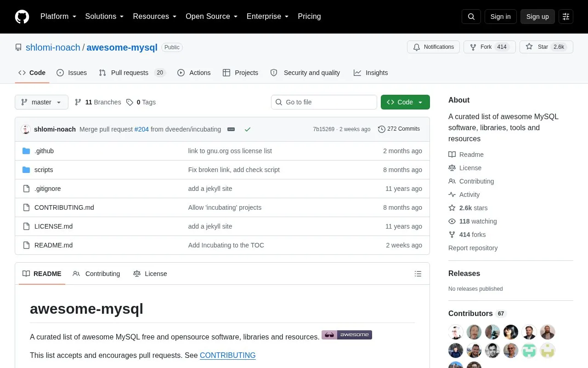Open the #204 pull request link

pyautogui.click(x=141, y=129)
